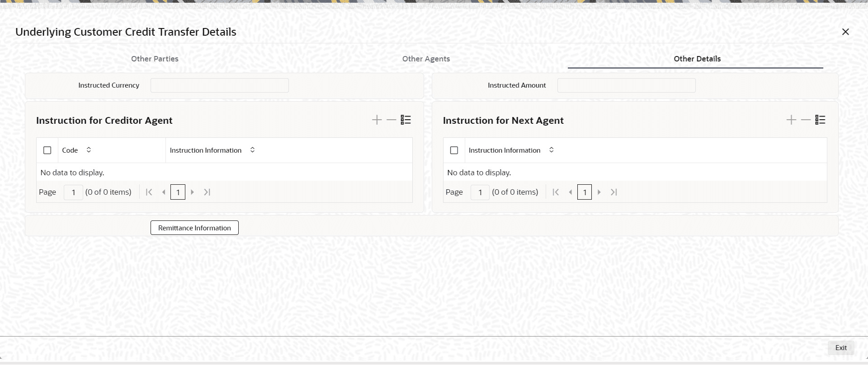868x365 pixels.
Task: Delete row in Instruction for Creditor Agent
Action: coord(391,120)
